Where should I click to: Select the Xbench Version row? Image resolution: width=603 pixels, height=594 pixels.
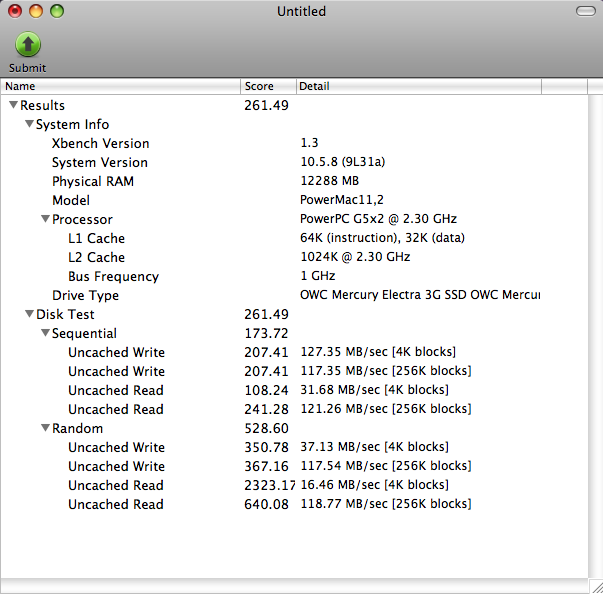[x=294, y=143]
